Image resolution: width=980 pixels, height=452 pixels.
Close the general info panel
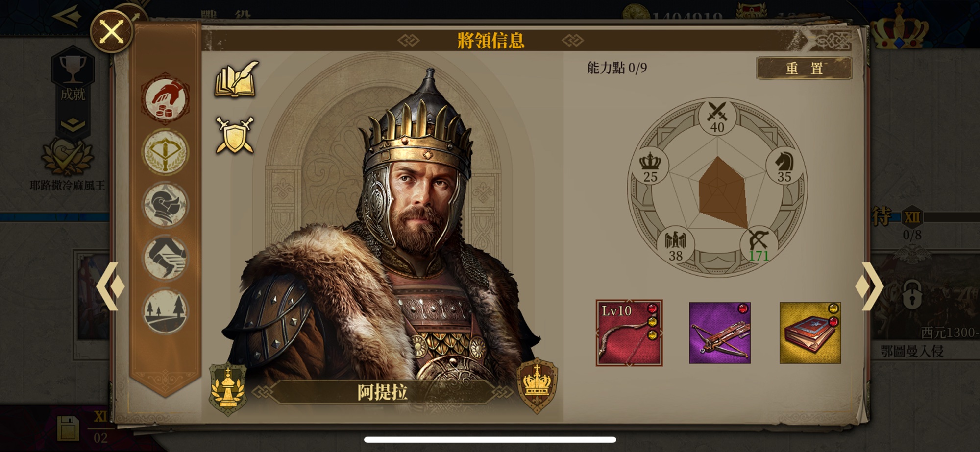point(112,32)
